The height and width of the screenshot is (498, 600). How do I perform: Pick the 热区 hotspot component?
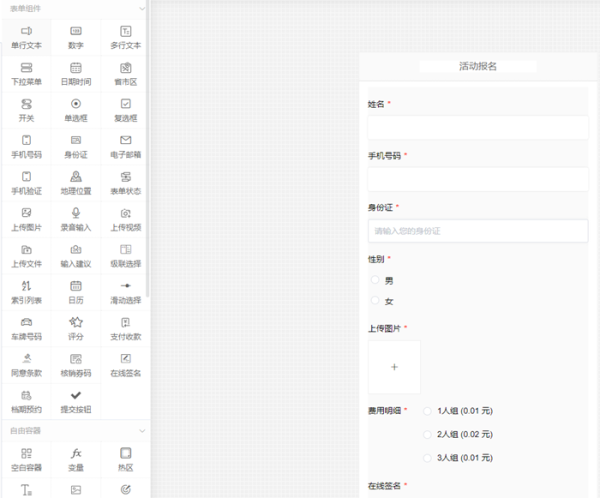pos(126,460)
